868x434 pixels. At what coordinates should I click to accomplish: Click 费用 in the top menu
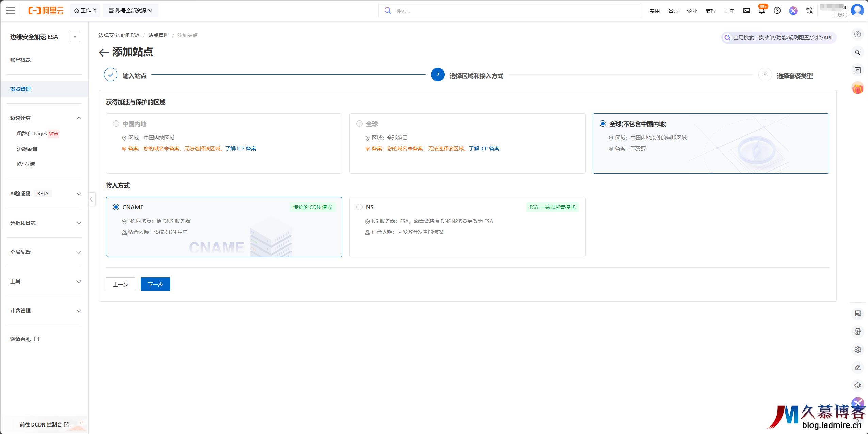point(654,11)
